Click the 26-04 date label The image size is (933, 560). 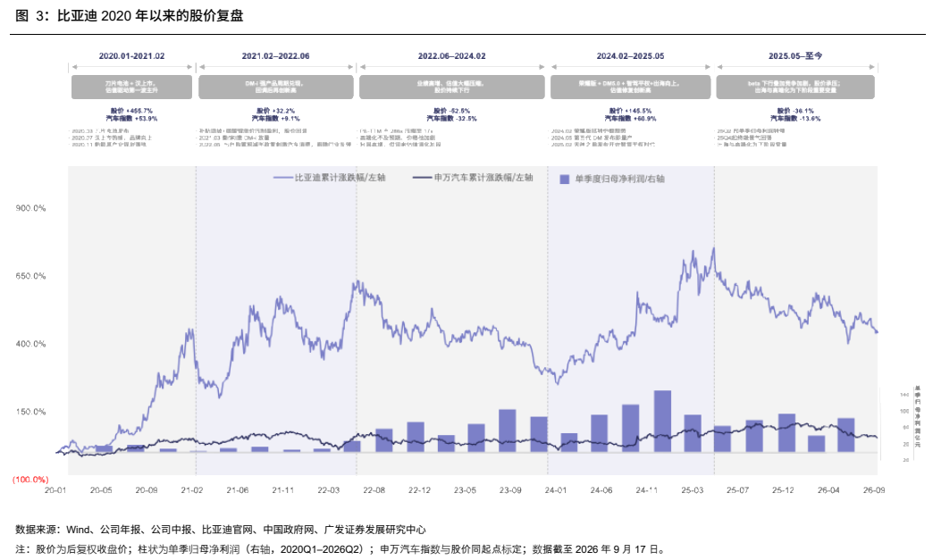click(x=828, y=489)
